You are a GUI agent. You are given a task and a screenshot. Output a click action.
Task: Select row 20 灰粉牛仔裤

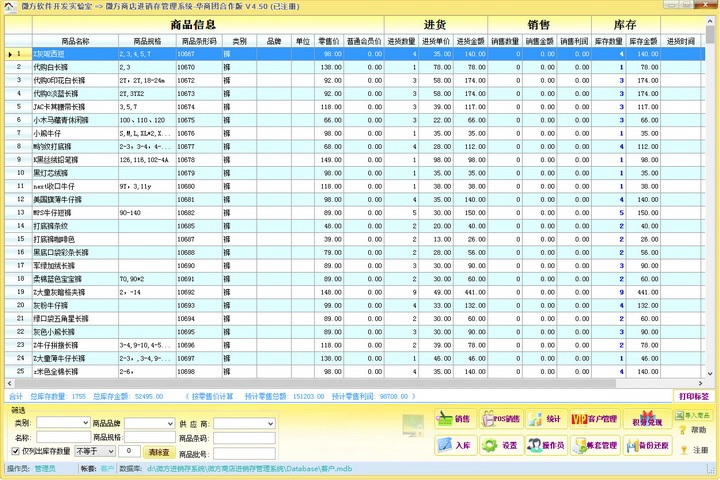pos(355,305)
